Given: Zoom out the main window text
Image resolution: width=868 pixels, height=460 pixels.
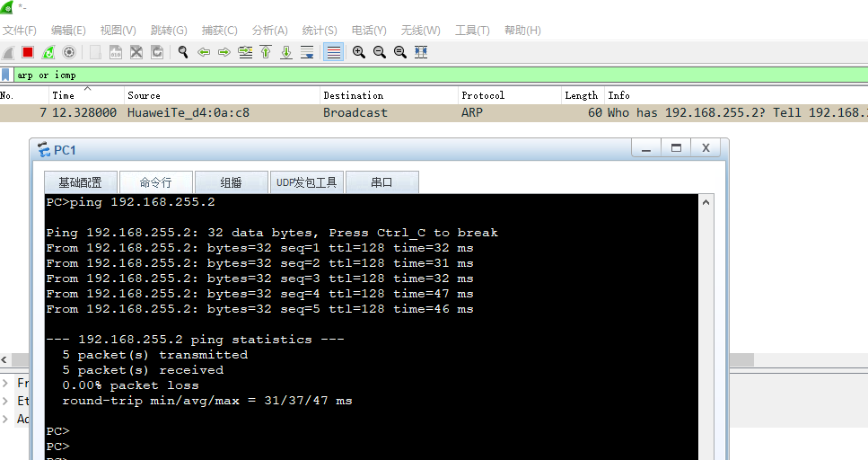Looking at the screenshot, I should pos(379,52).
